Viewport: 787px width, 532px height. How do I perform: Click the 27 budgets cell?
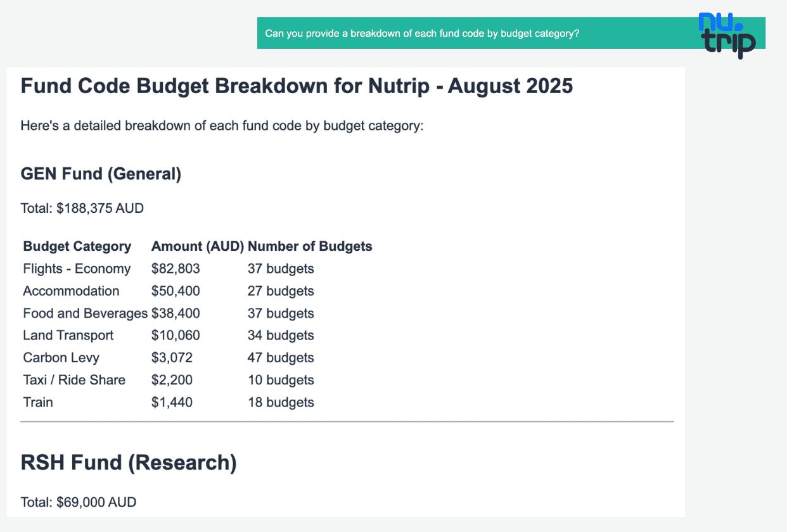(x=281, y=291)
